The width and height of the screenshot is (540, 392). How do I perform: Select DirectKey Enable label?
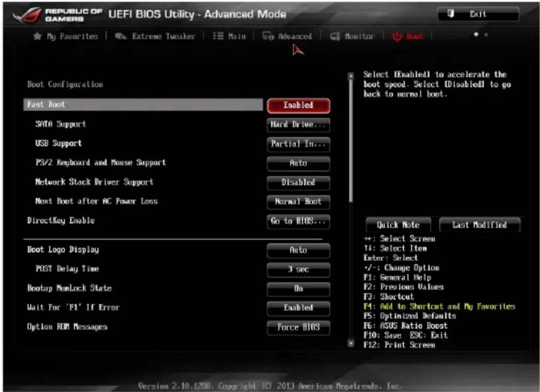[x=61, y=220]
